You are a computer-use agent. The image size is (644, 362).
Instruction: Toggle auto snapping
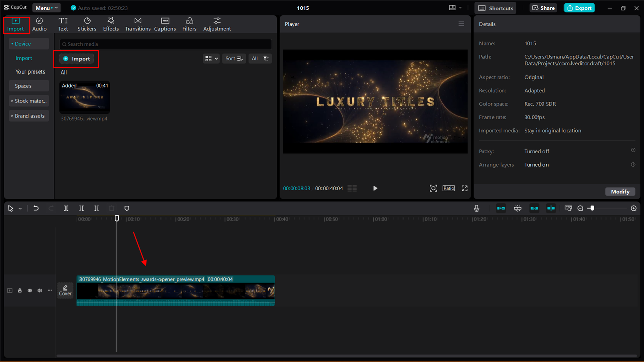[x=518, y=208]
